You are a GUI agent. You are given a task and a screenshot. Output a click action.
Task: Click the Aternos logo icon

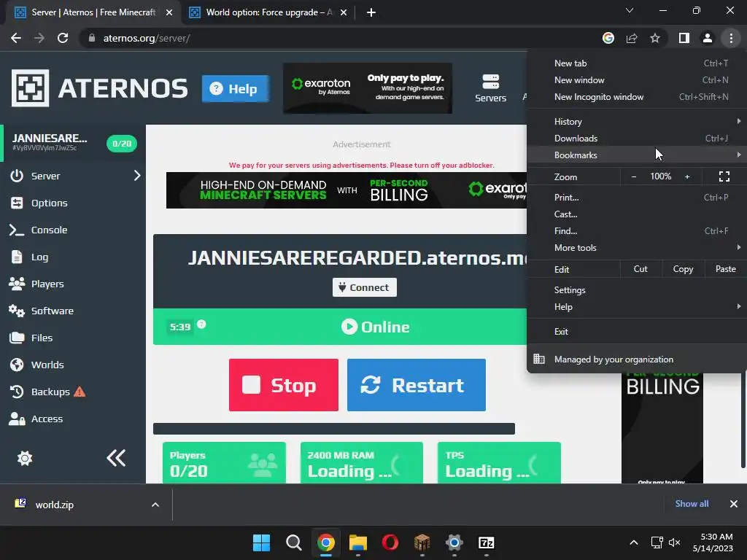coord(30,88)
